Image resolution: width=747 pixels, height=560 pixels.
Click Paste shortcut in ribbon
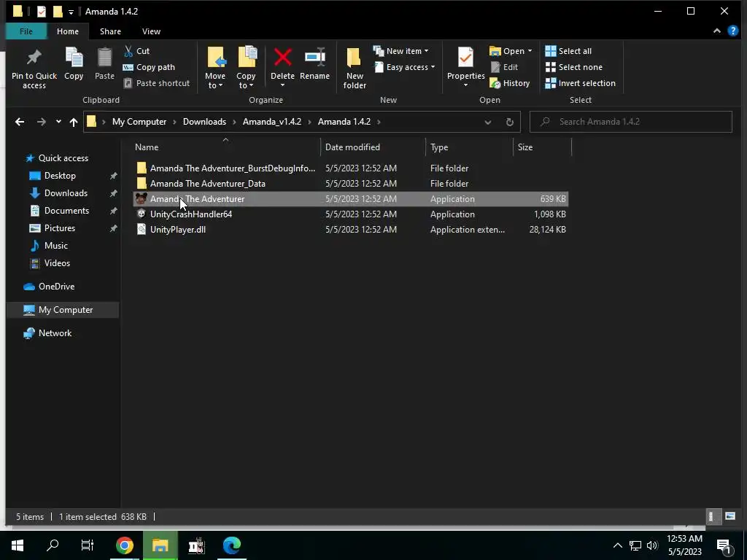pyautogui.click(x=156, y=83)
